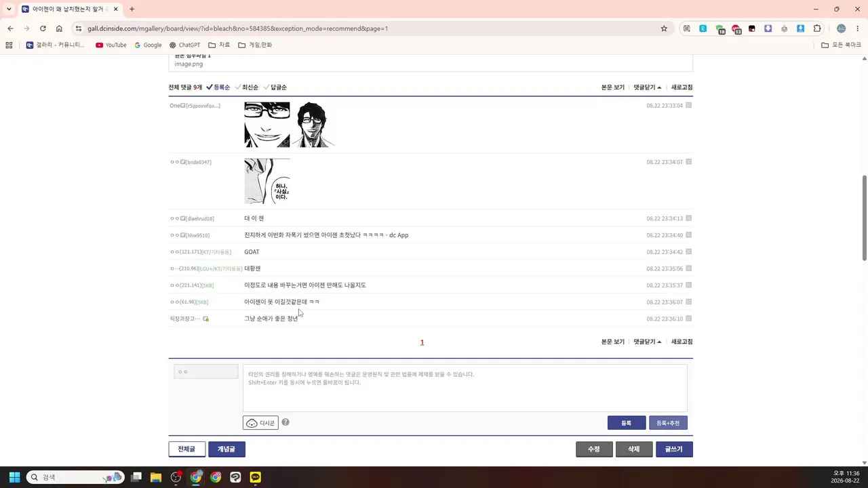Open File Explorer from the taskbar

point(156,477)
